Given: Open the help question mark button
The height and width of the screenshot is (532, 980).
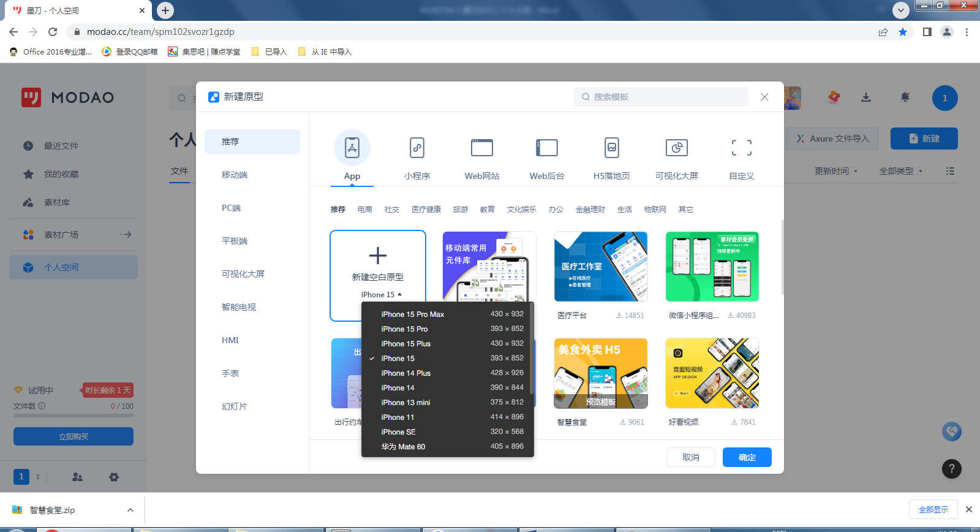Looking at the screenshot, I should (952, 469).
